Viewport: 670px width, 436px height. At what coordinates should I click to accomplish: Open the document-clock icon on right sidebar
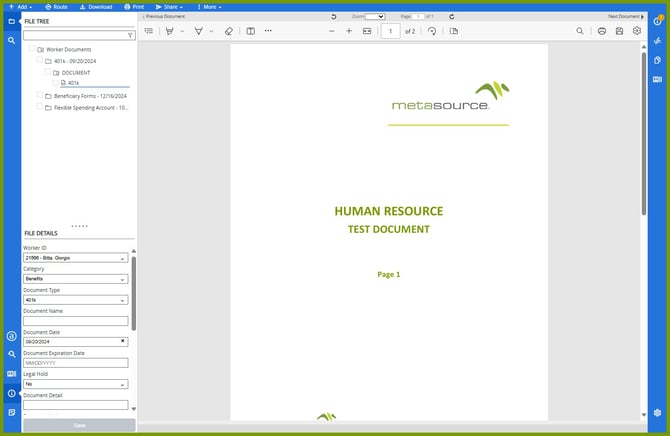point(658,60)
